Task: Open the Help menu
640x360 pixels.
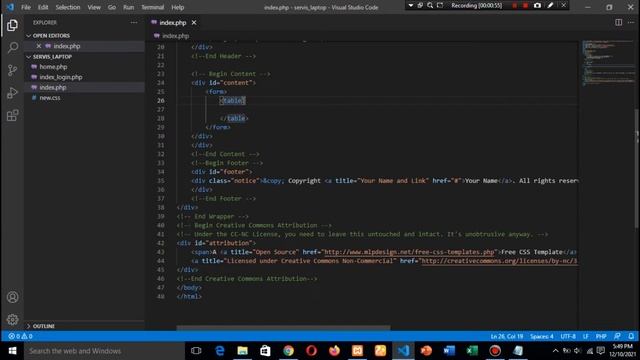Action: (x=178, y=7)
